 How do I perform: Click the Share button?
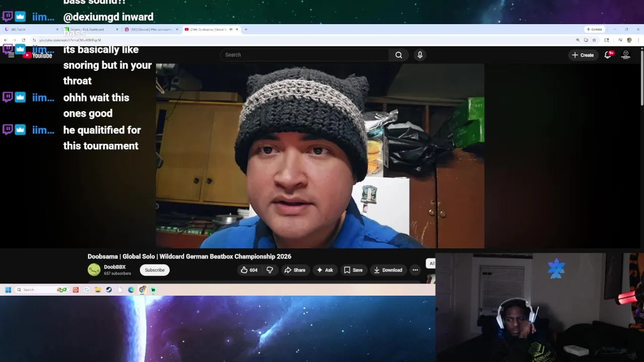click(295, 270)
